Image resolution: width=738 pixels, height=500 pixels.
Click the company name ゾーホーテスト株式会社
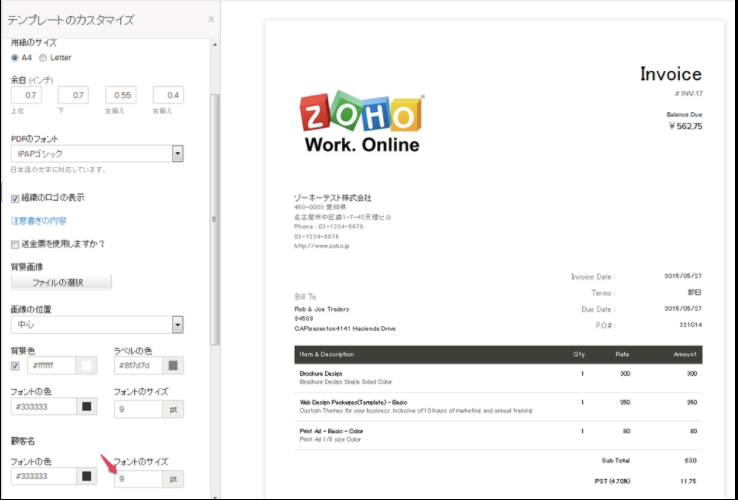332,198
